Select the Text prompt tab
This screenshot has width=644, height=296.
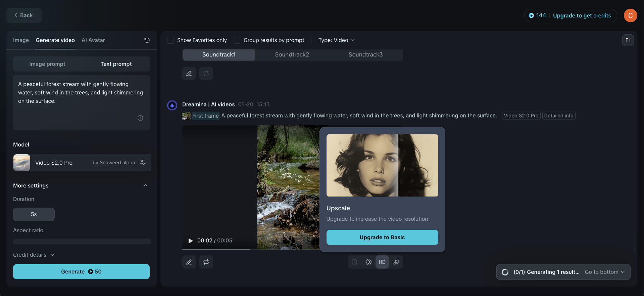pyautogui.click(x=116, y=64)
